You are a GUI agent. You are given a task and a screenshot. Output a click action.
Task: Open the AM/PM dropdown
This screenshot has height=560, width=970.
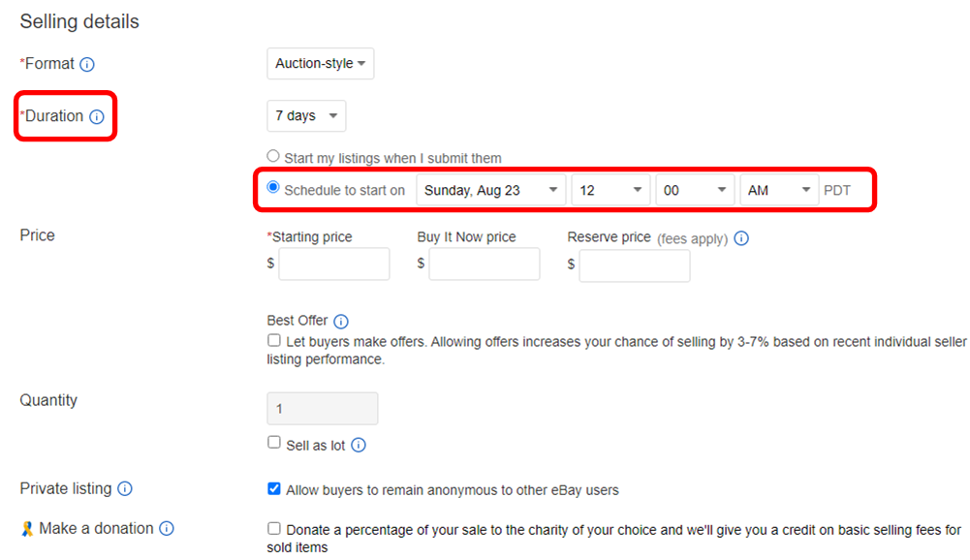pos(779,191)
